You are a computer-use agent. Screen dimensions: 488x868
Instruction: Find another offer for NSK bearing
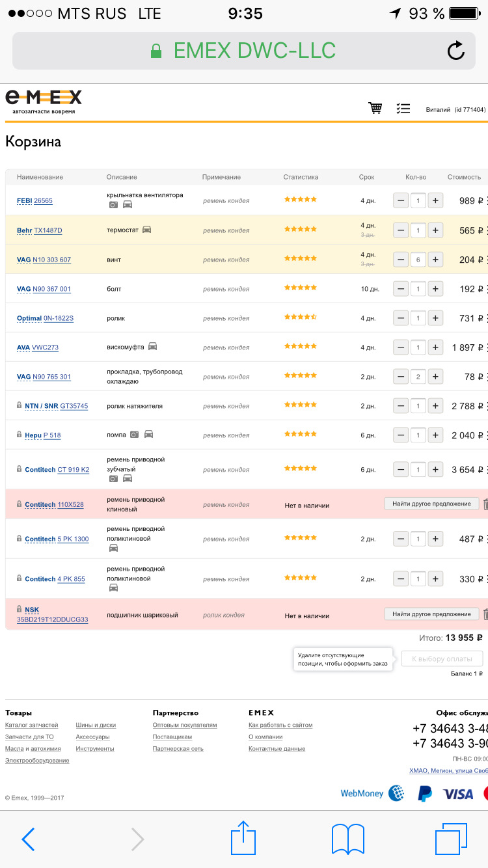(x=431, y=614)
